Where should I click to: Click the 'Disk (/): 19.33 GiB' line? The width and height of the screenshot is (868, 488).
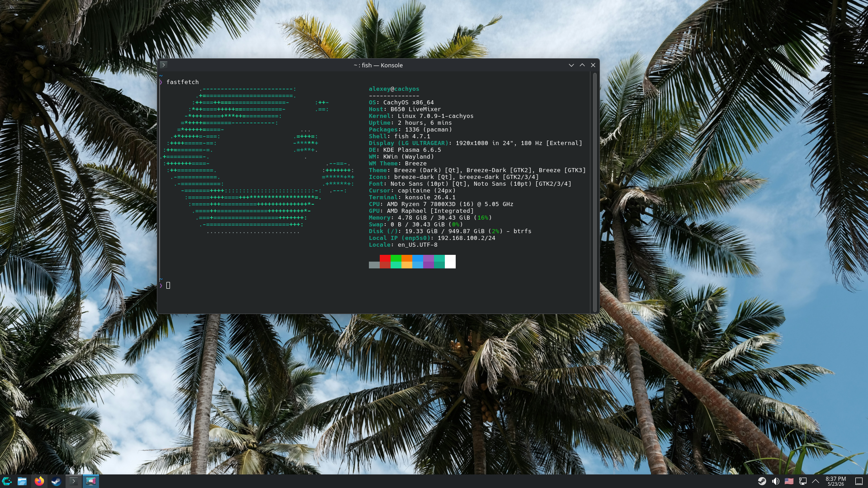pyautogui.click(x=450, y=231)
